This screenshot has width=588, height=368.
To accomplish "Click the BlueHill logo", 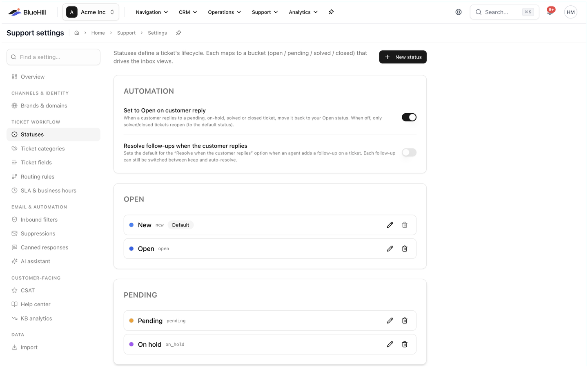I will pyautogui.click(x=27, y=12).
